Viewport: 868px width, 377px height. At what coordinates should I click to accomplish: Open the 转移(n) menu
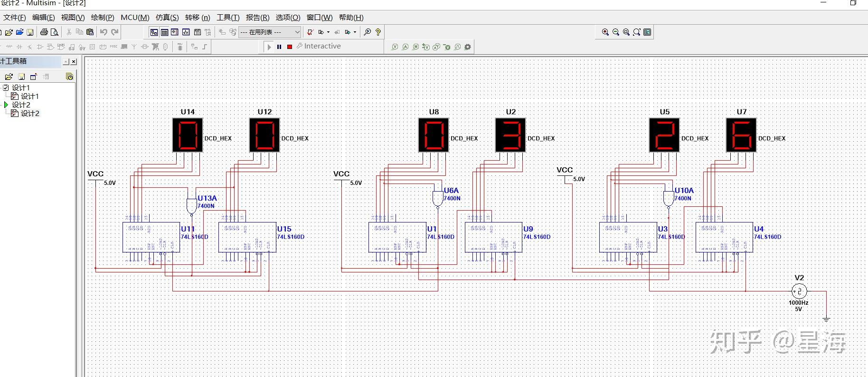(198, 18)
